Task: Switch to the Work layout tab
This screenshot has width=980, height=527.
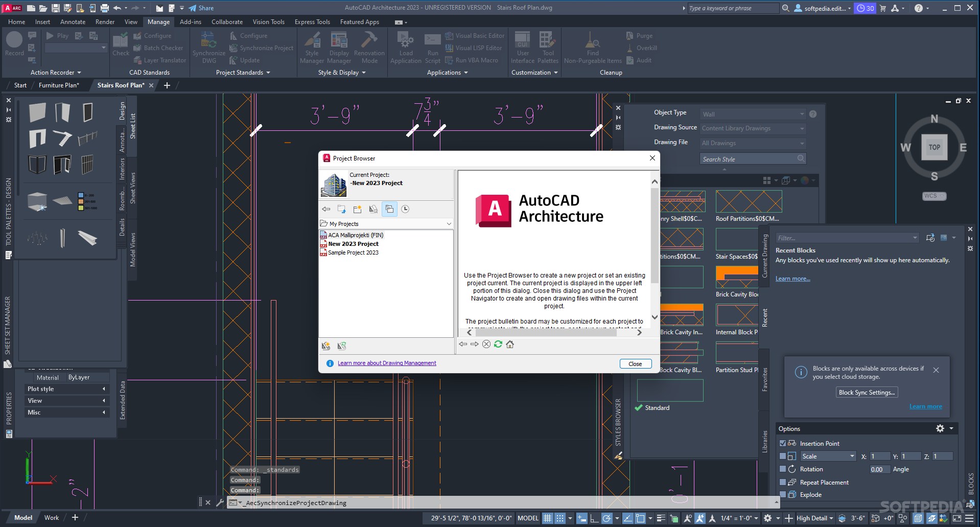Action: 52,517
